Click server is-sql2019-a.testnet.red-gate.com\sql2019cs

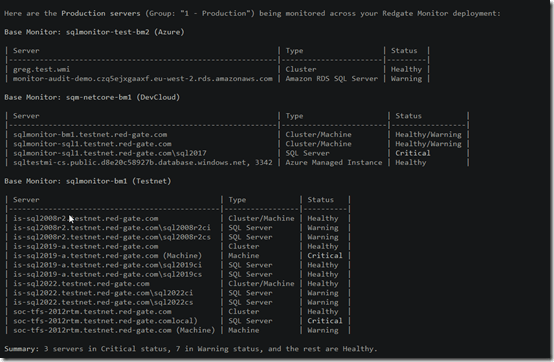107,274
